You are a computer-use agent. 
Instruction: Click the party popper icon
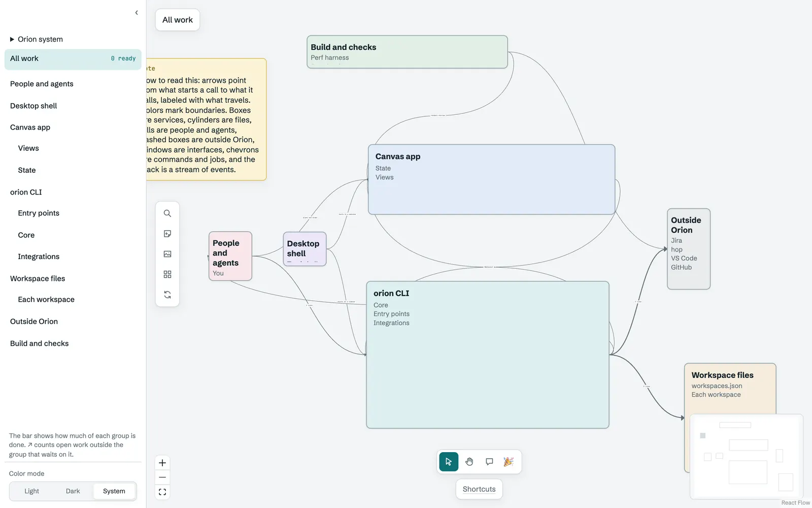[509, 462]
